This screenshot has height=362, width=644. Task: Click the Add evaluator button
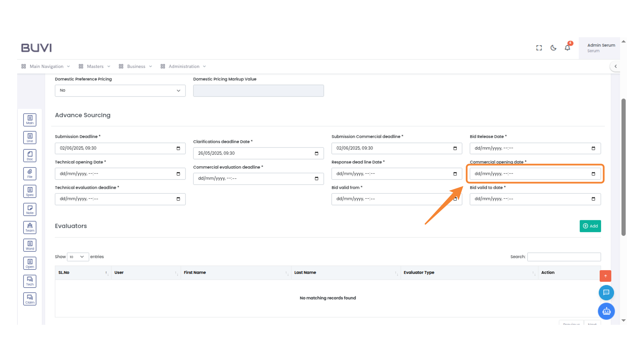point(590,226)
